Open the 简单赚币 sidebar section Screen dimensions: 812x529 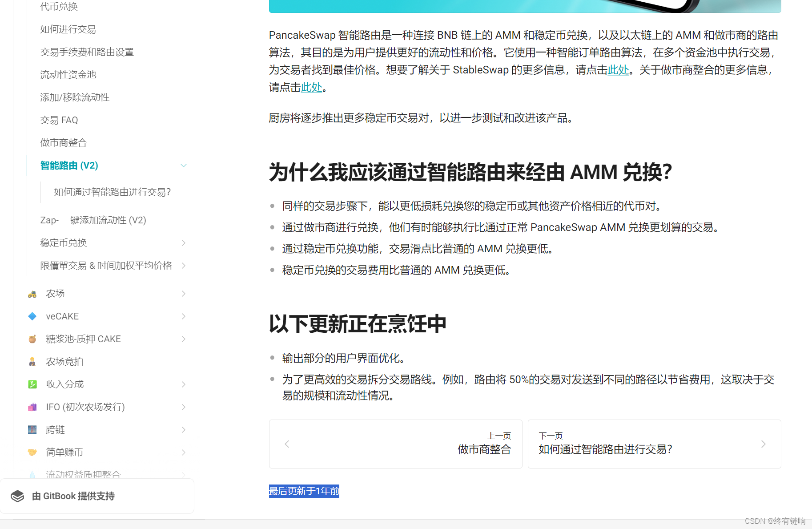(64, 452)
